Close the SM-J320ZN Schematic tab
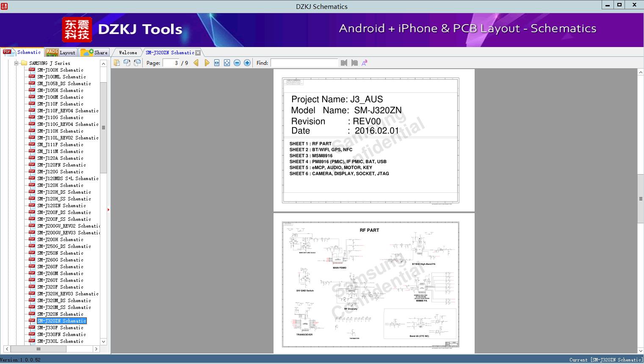 click(x=198, y=53)
